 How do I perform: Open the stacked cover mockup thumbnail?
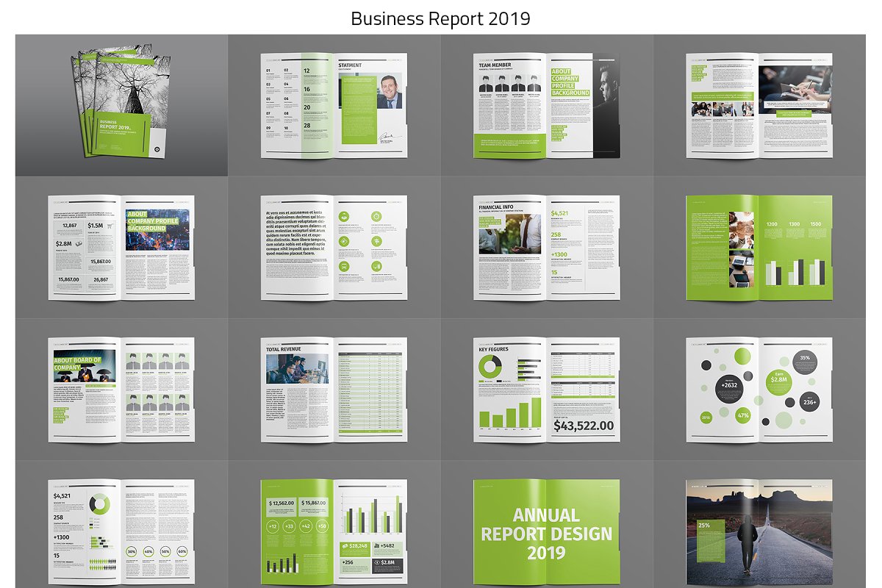click(x=121, y=105)
